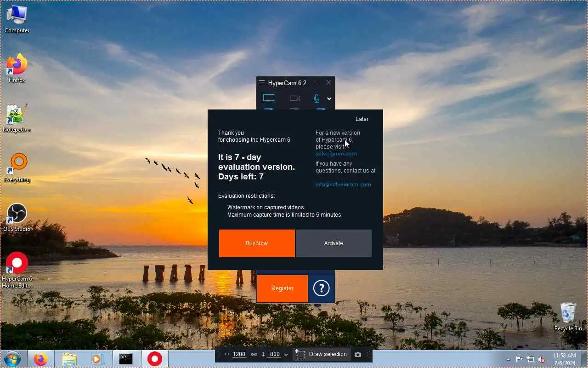Click the Action Center flag icon

tap(519, 359)
